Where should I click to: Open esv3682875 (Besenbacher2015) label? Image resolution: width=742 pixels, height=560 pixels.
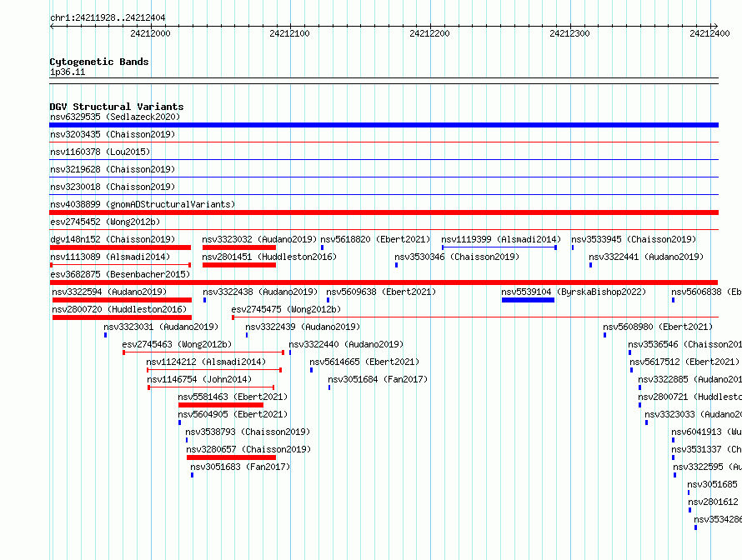(120, 274)
